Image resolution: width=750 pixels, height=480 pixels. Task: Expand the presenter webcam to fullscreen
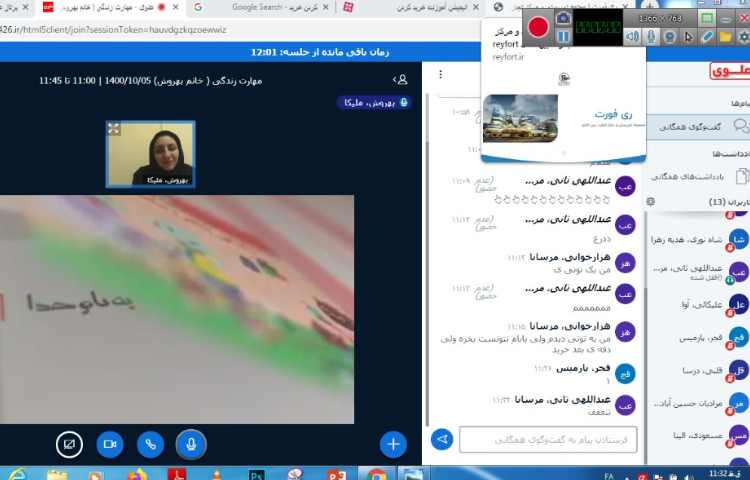click(114, 129)
